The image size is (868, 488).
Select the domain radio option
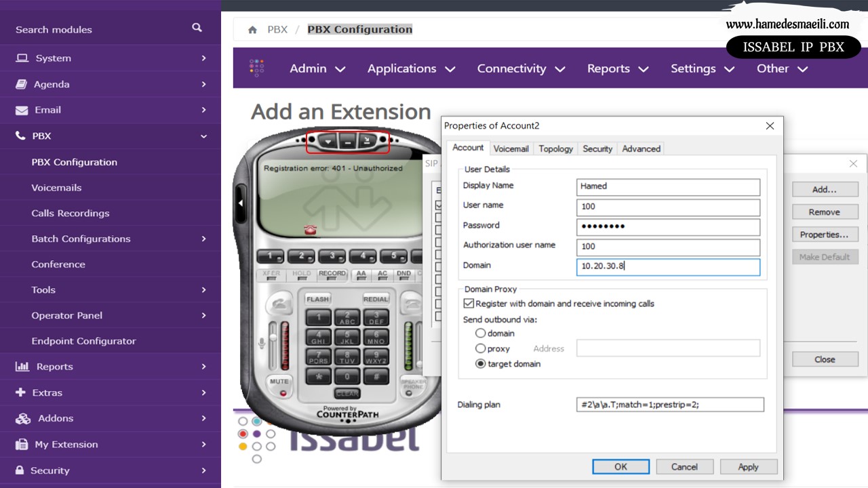click(481, 333)
